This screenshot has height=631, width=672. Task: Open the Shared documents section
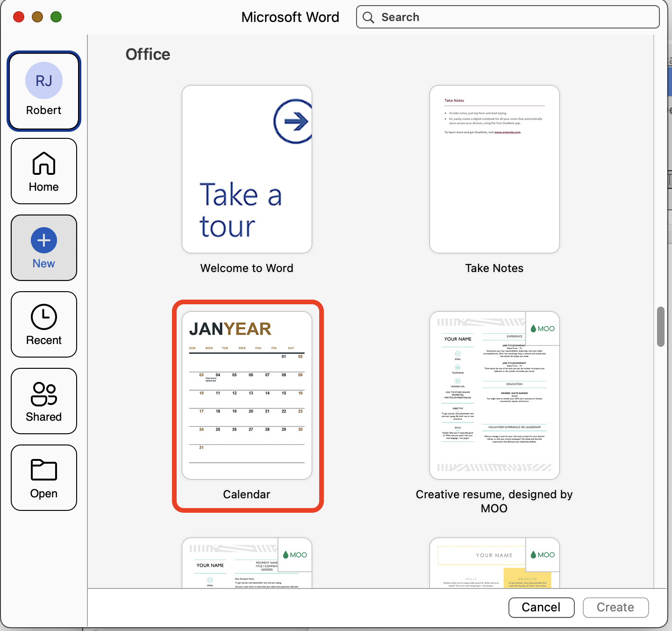point(44,401)
